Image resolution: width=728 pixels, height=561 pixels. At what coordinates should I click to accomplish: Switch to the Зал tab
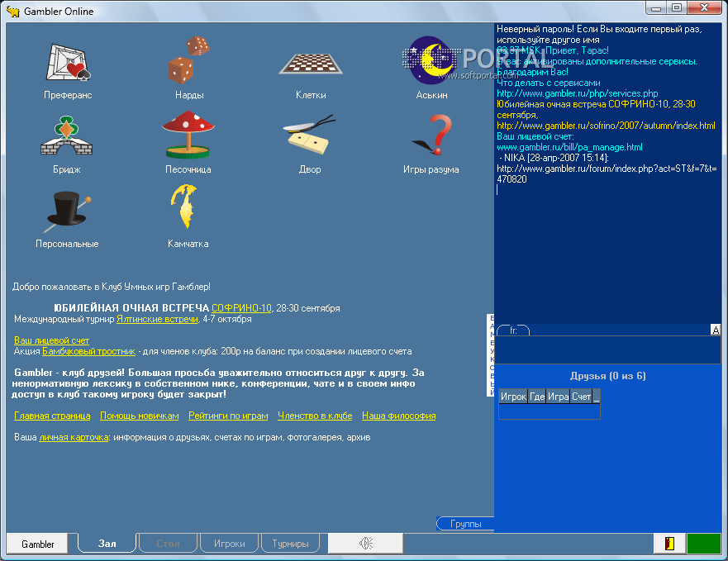(107, 544)
